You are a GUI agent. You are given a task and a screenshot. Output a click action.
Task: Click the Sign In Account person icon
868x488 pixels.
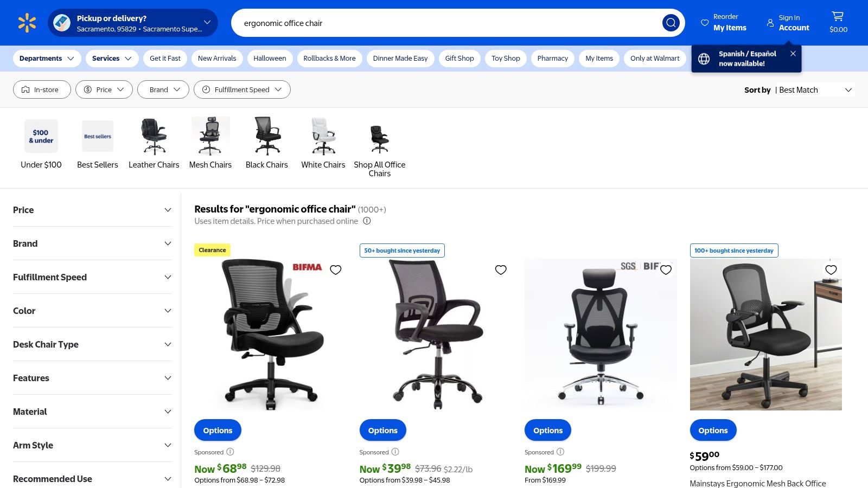click(x=770, y=23)
